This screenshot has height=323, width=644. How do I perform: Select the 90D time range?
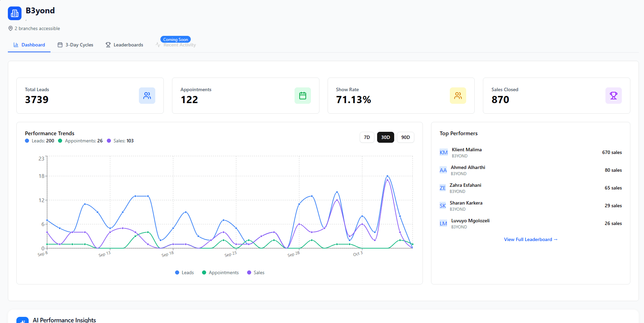(x=405, y=137)
